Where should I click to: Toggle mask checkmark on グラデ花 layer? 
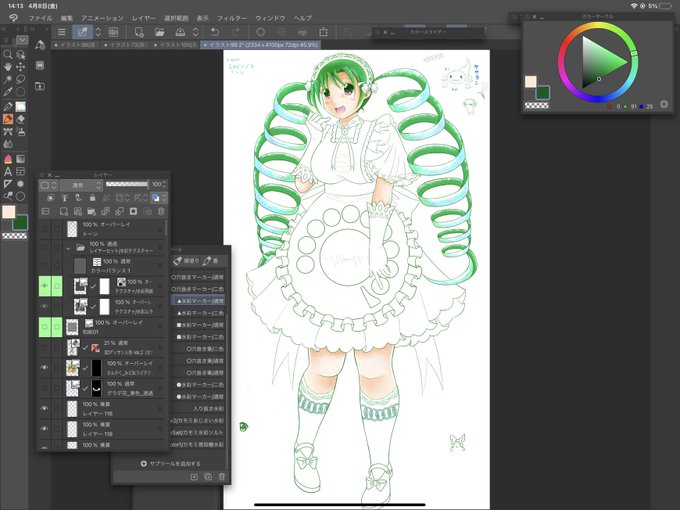(85, 388)
